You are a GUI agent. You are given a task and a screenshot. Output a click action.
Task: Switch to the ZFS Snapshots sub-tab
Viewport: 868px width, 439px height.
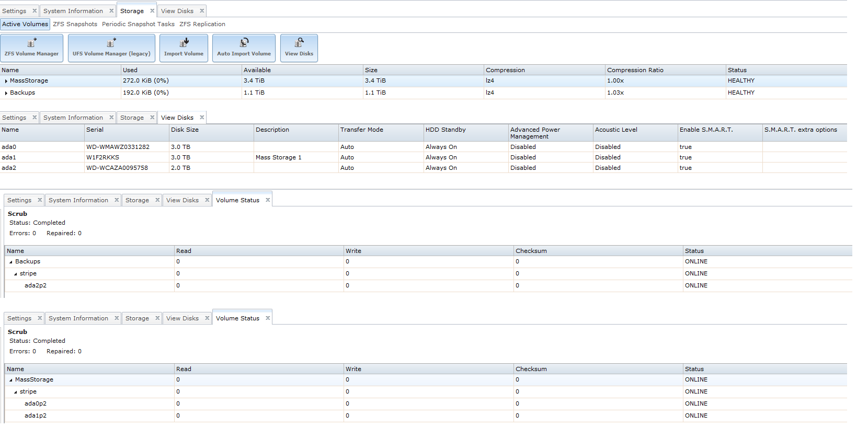point(75,24)
